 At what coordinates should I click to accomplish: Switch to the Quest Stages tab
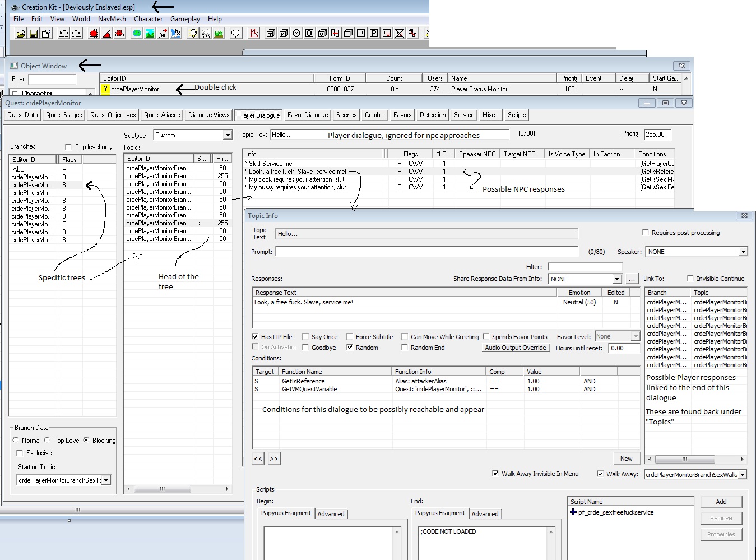coord(64,115)
